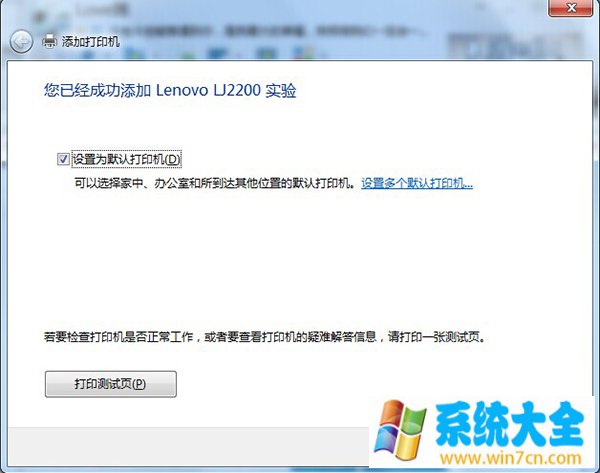Click the 系统大全 watermark text

[510, 424]
